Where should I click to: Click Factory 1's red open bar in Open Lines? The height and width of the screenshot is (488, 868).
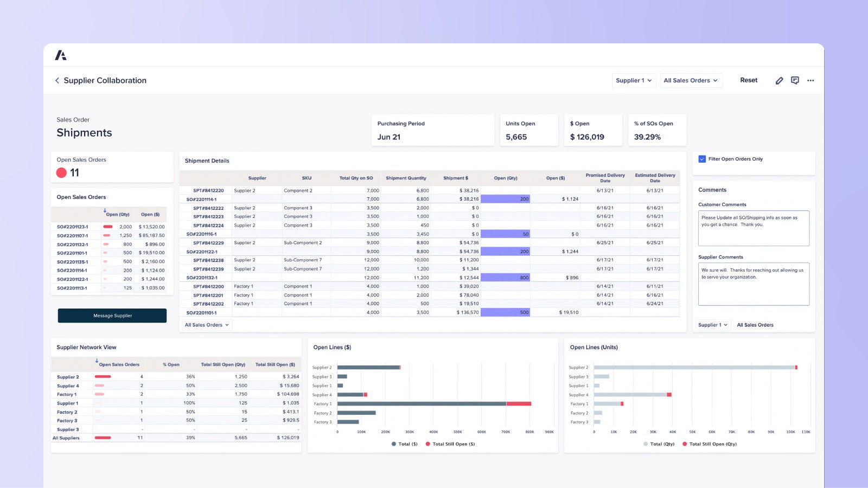[x=518, y=403]
